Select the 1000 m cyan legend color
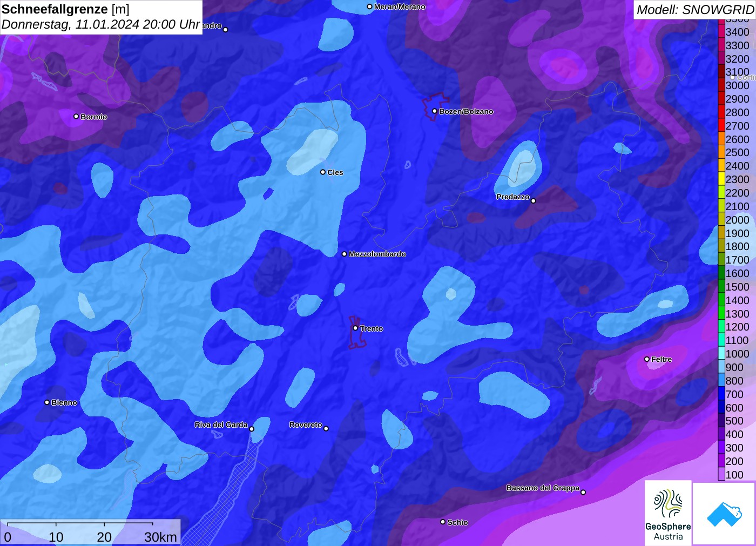Viewport: 756px width, 546px height. point(721,354)
